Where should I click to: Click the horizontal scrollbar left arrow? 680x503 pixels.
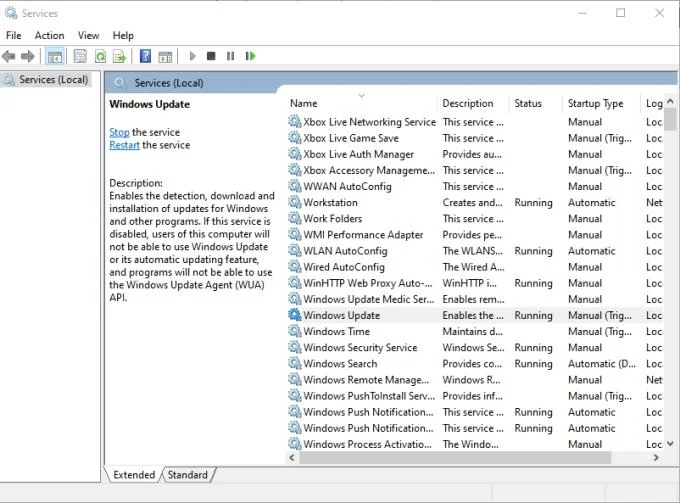tap(292, 457)
